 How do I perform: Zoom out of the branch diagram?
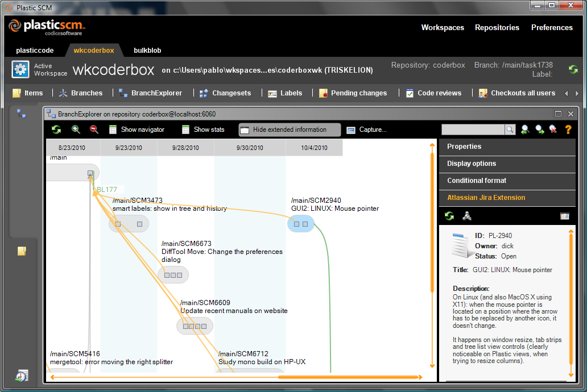click(94, 129)
